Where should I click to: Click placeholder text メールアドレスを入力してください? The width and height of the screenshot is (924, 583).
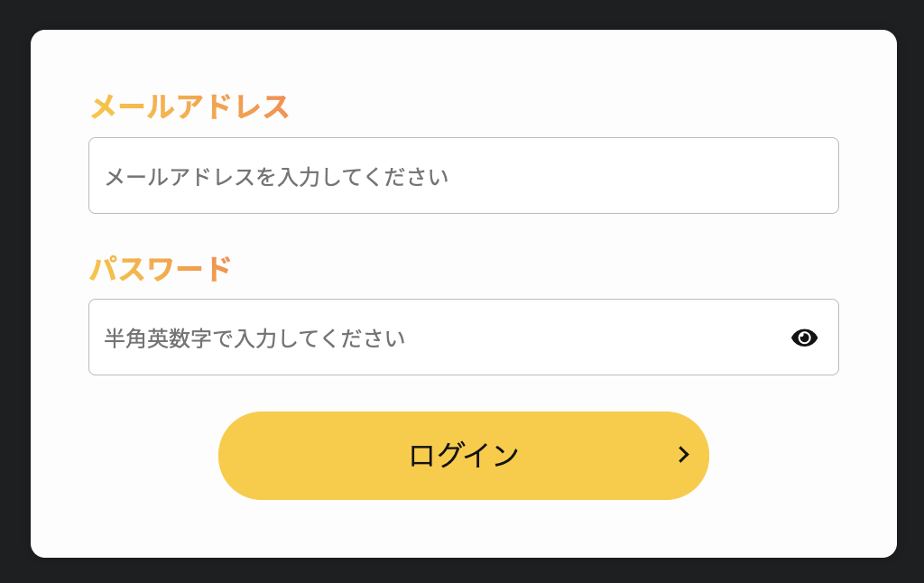276,177
